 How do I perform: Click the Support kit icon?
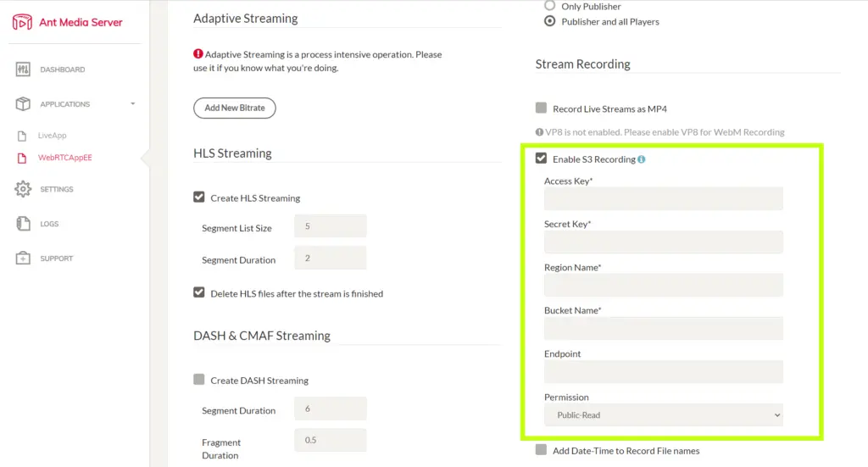tap(23, 258)
